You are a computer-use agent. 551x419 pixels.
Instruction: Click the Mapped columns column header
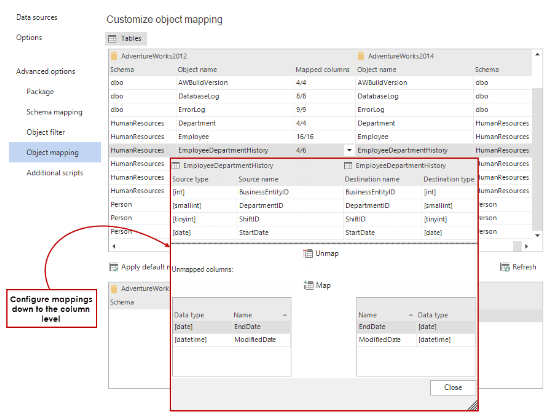[322, 70]
